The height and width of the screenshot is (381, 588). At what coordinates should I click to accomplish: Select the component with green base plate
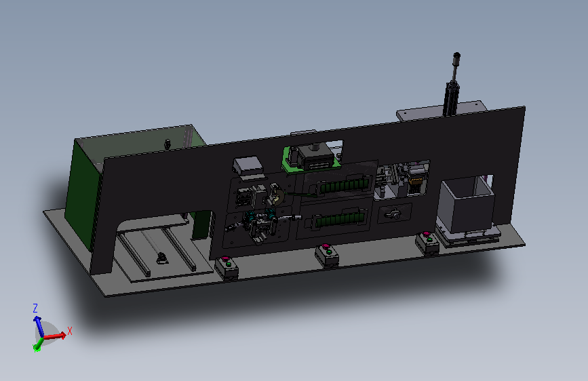(x=311, y=157)
